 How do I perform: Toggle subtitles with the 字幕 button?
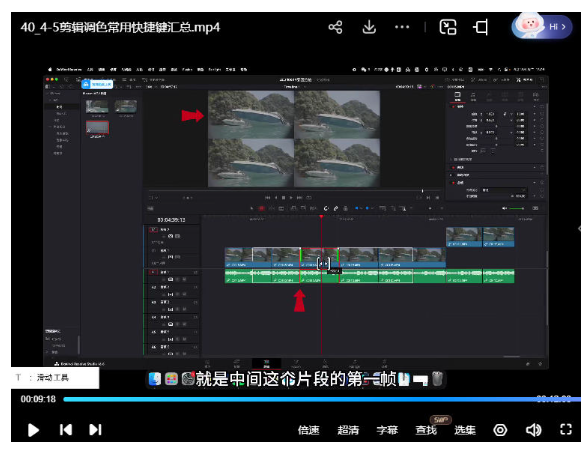[387, 430]
